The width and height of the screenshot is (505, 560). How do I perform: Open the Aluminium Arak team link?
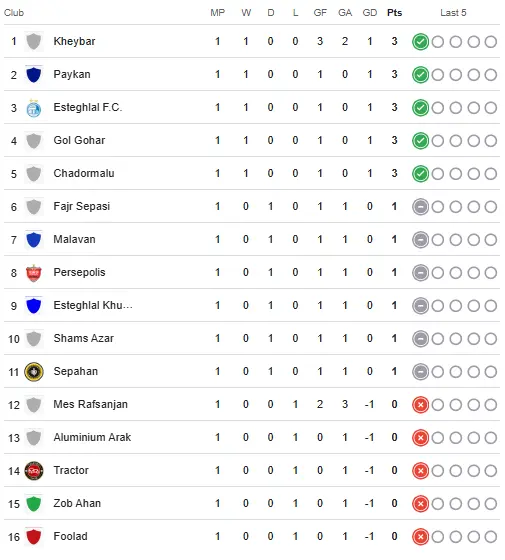92,438
